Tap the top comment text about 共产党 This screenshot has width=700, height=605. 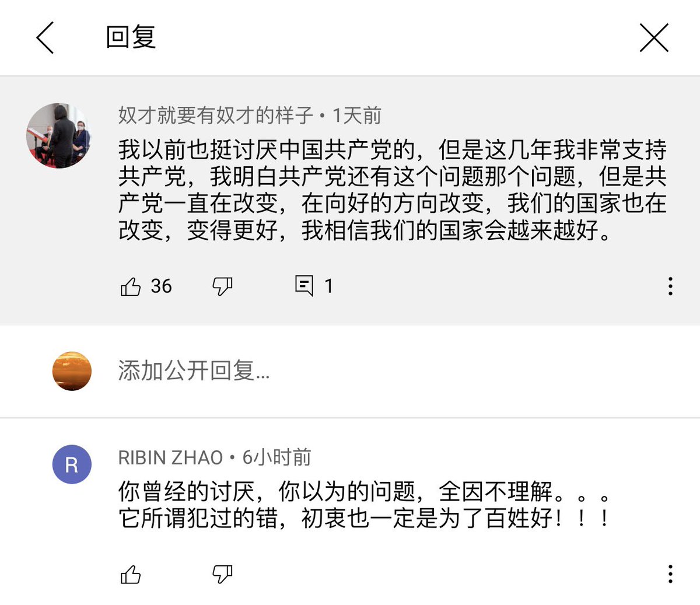pyautogui.click(x=392, y=190)
